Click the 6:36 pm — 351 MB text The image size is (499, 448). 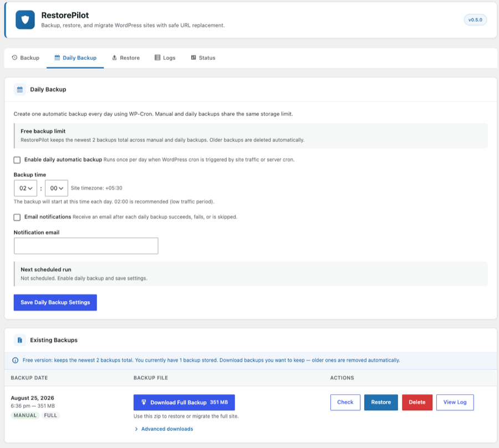pos(33,406)
